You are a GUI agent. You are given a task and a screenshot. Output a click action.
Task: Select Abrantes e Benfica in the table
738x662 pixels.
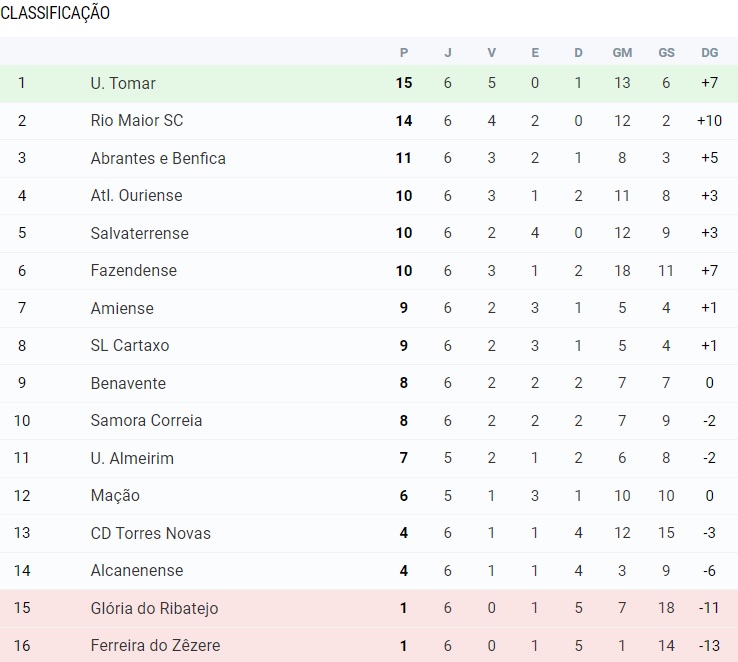(158, 158)
